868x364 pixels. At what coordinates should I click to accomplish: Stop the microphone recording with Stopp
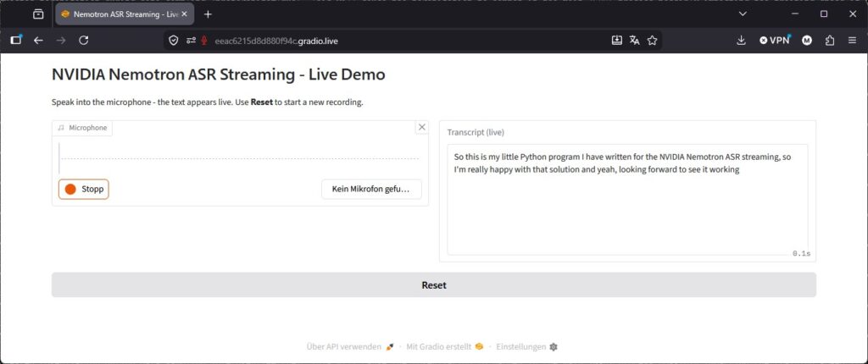(x=84, y=189)
